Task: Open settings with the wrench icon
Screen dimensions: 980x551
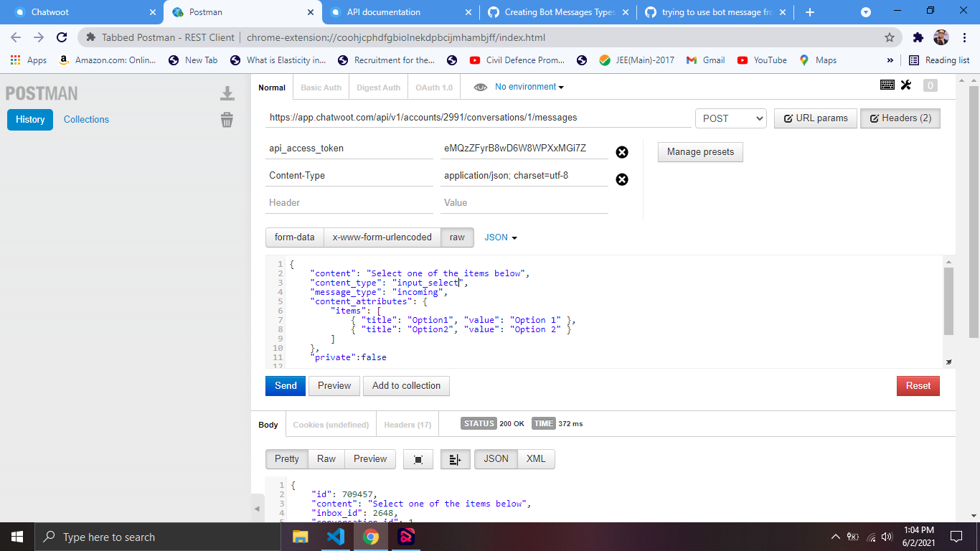Action: click(x=905, y=85)
